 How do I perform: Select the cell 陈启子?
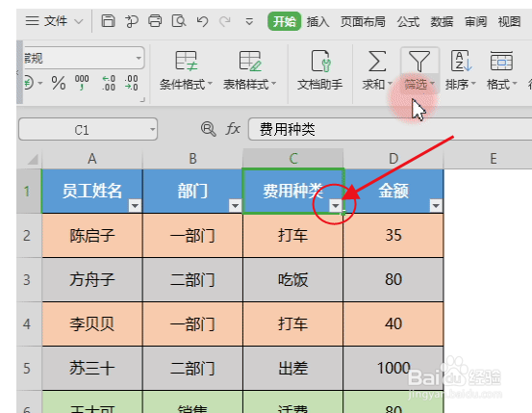(92, 235)
